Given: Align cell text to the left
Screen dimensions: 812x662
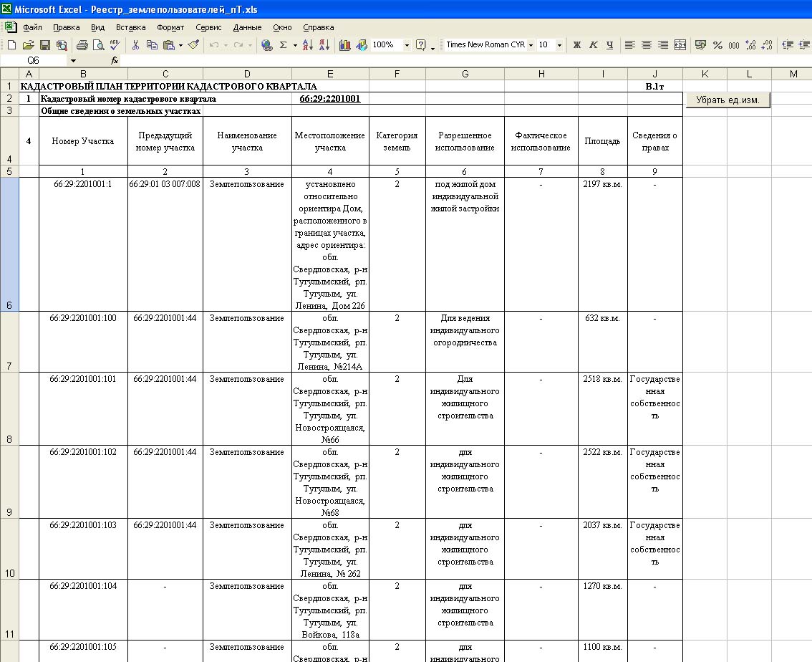Looking at the screenshot, I should point(629,45).
